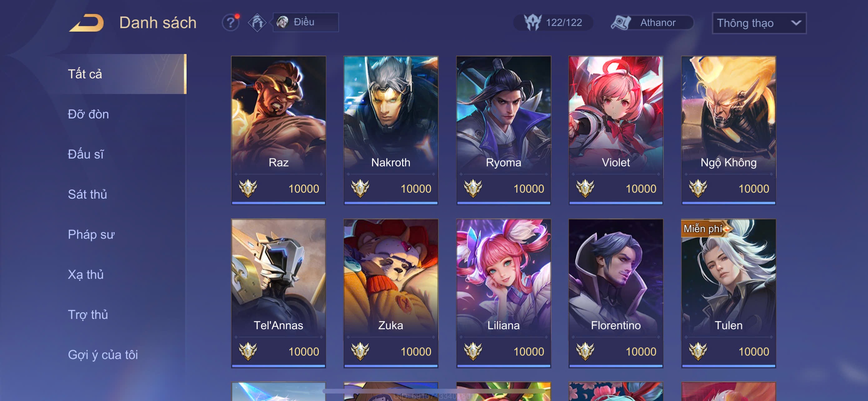Switch to the Đỡ đòn tab
The image size is (868, 401).
pos(88,114)
